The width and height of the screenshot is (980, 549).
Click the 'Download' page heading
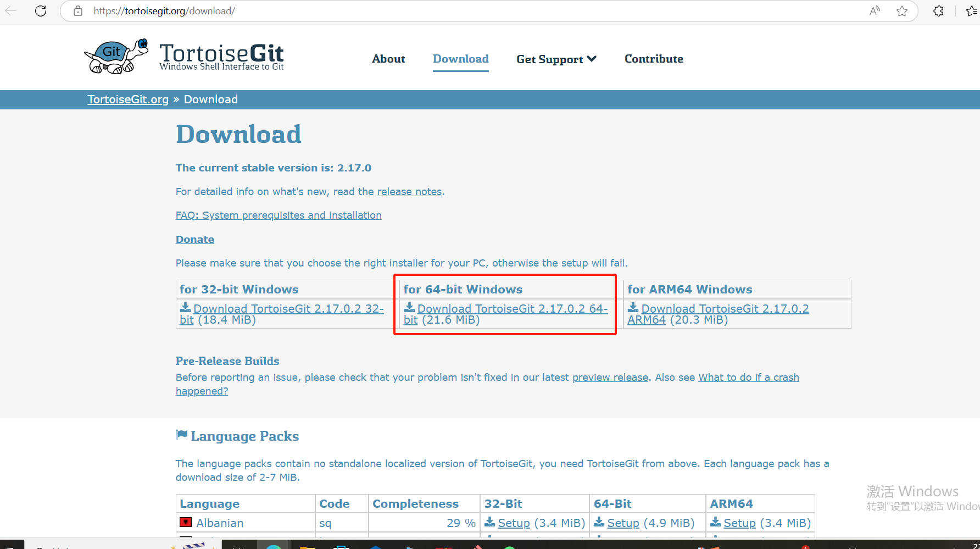click(x=238, y=134)
